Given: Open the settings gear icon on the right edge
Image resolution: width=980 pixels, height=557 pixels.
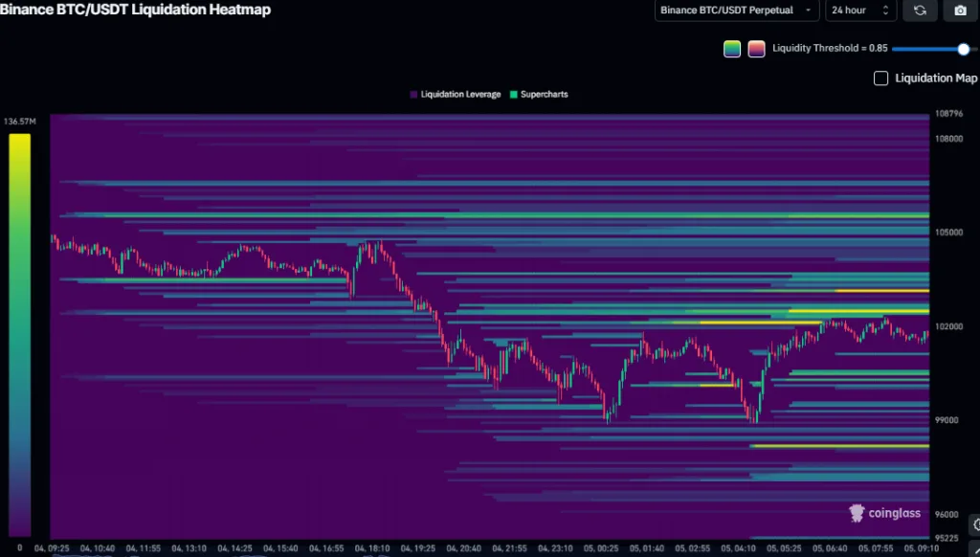Looking at the screenshot, I should 976,524.
